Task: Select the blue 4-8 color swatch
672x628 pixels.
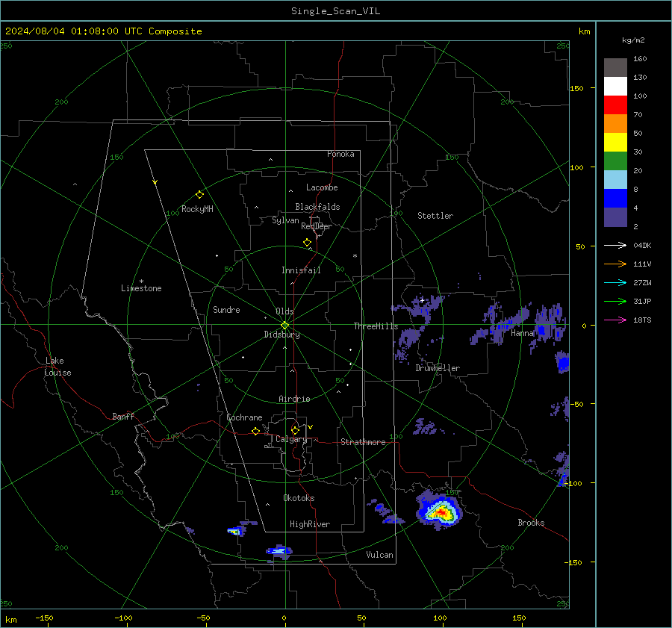Action: [x=615, y=199]
